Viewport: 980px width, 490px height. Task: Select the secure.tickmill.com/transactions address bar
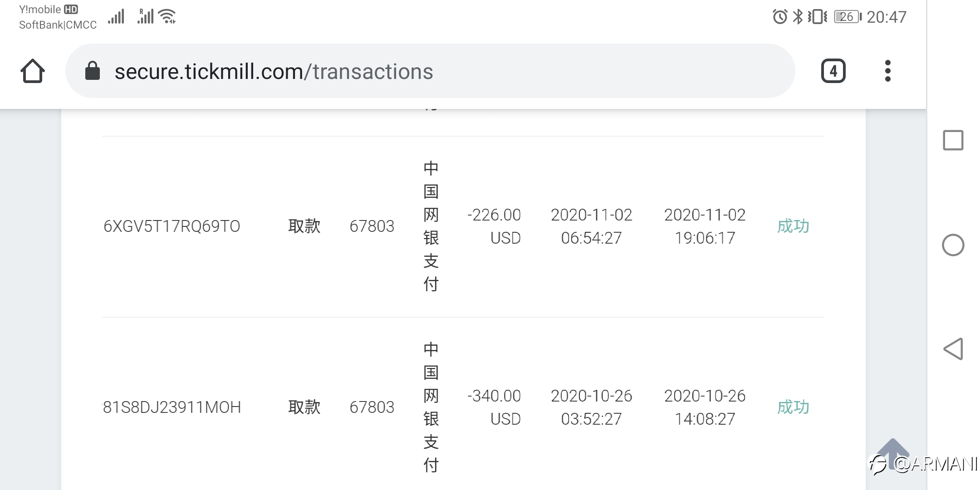430,71
